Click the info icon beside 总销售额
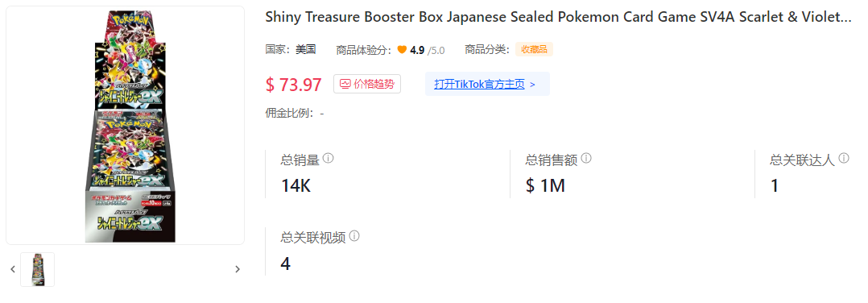868x303 pixels. (586, 159)
